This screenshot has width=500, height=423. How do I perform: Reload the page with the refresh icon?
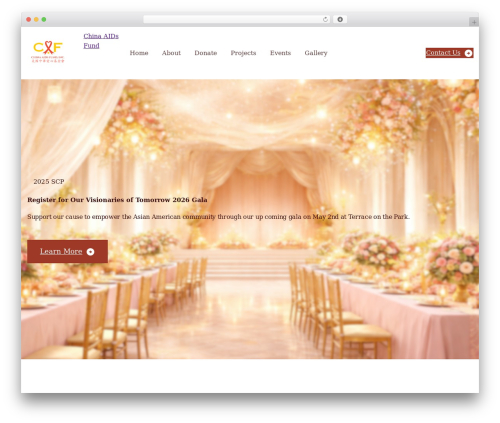[x=325, y=19]
